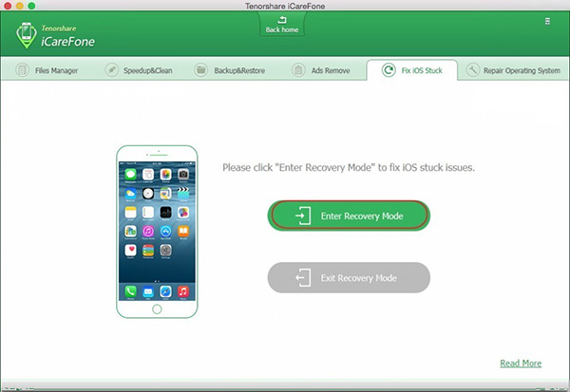Viewport: 570px width, 392px height.
Task: Open the Read More link
Action: click(521, 364)
